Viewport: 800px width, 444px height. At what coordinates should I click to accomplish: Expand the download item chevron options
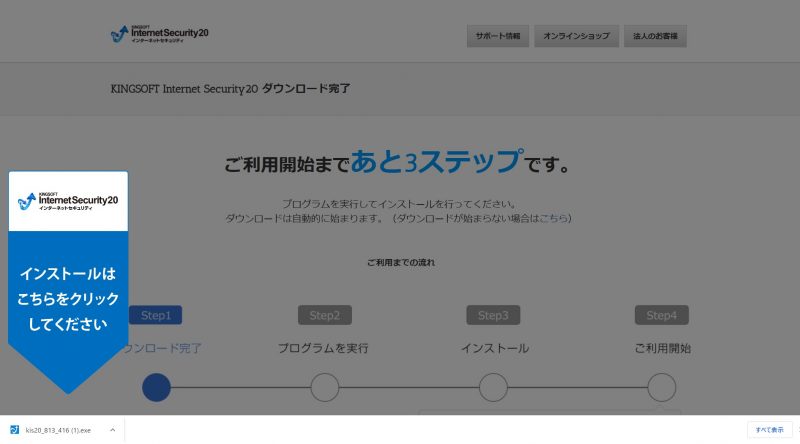[112, 430]
